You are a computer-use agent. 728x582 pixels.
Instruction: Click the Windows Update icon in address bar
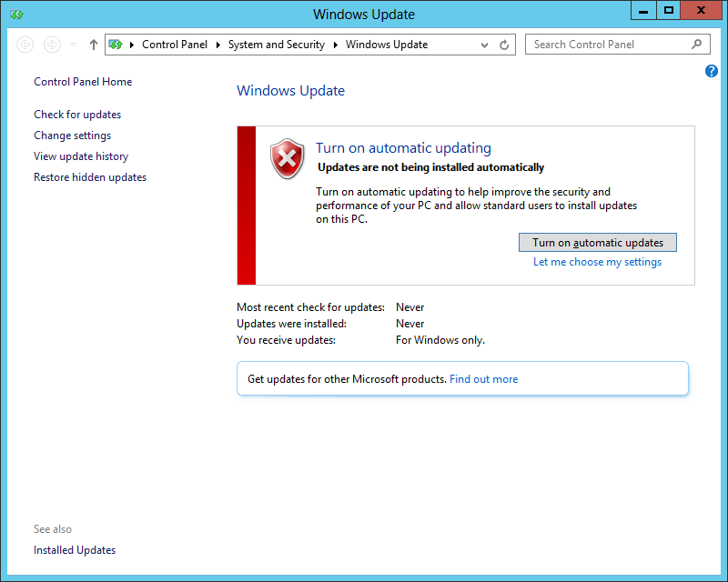116,45
